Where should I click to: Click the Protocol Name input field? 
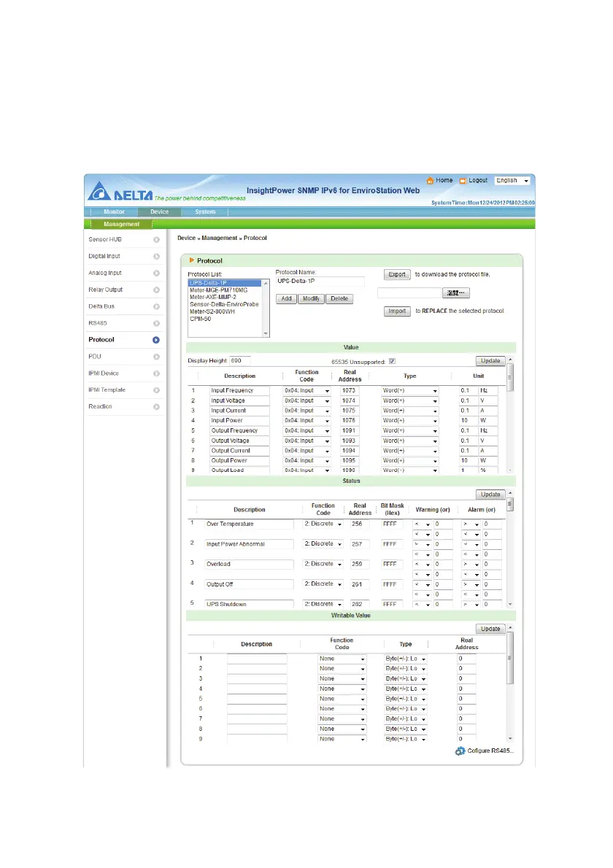click(320, 282)
